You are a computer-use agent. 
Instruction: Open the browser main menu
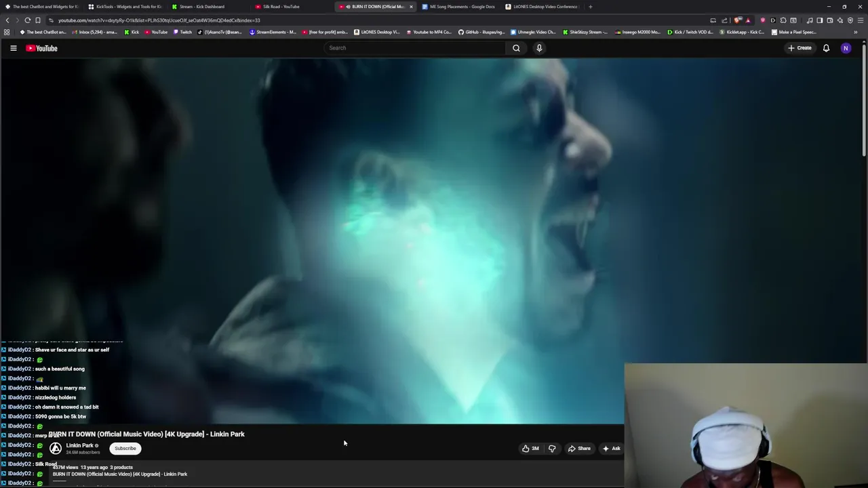pyautogui.click(x=860, y=20)
